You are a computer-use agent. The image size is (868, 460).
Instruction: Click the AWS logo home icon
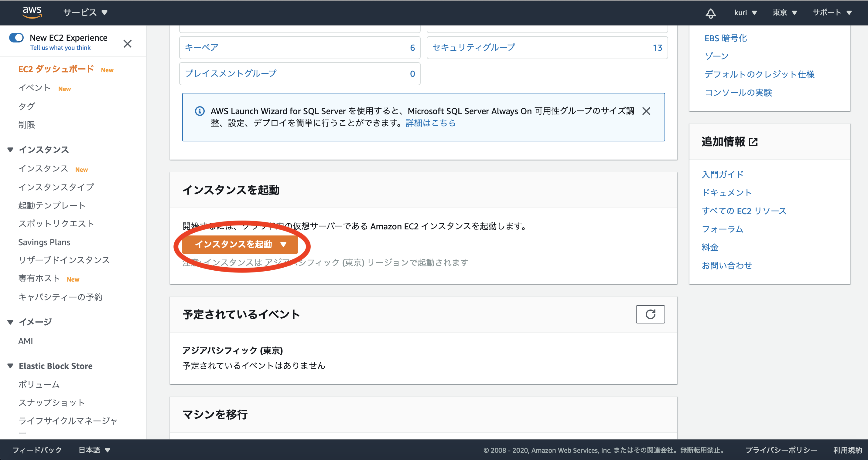32,12
